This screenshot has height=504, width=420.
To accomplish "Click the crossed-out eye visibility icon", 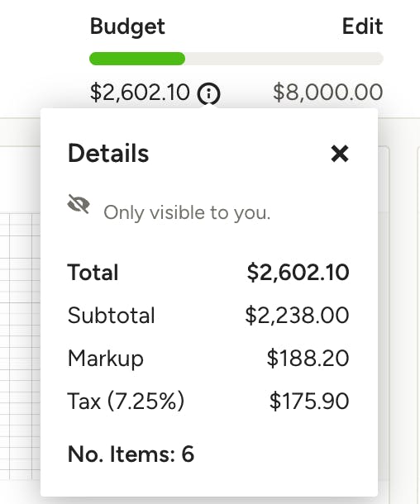I will pos(79,204).
